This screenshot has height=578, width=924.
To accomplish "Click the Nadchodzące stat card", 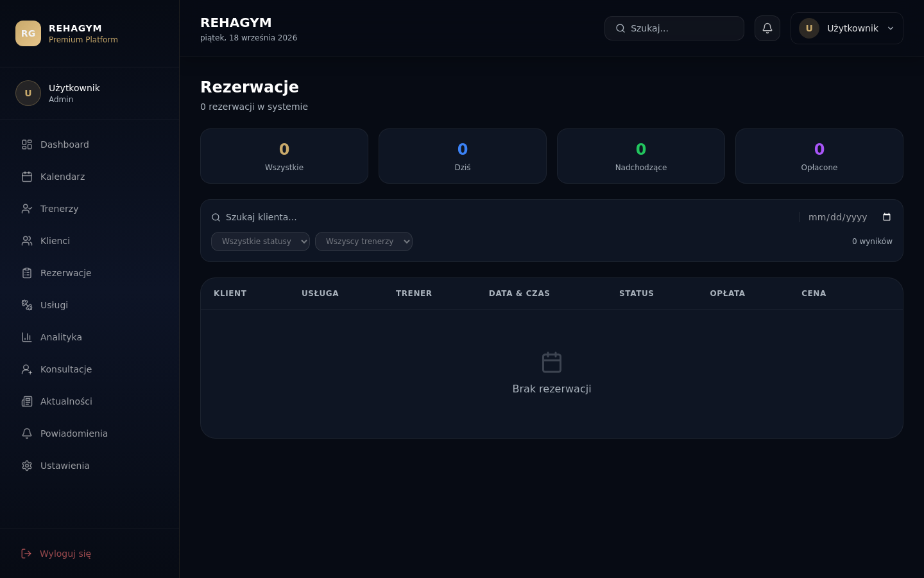I will point(641,156).
